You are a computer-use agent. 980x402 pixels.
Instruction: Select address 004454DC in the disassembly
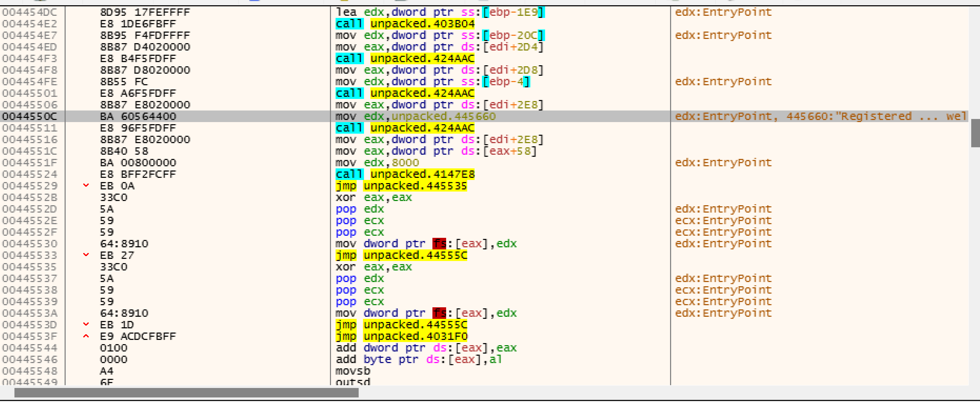pyautogui.click(x=30, y=12)
